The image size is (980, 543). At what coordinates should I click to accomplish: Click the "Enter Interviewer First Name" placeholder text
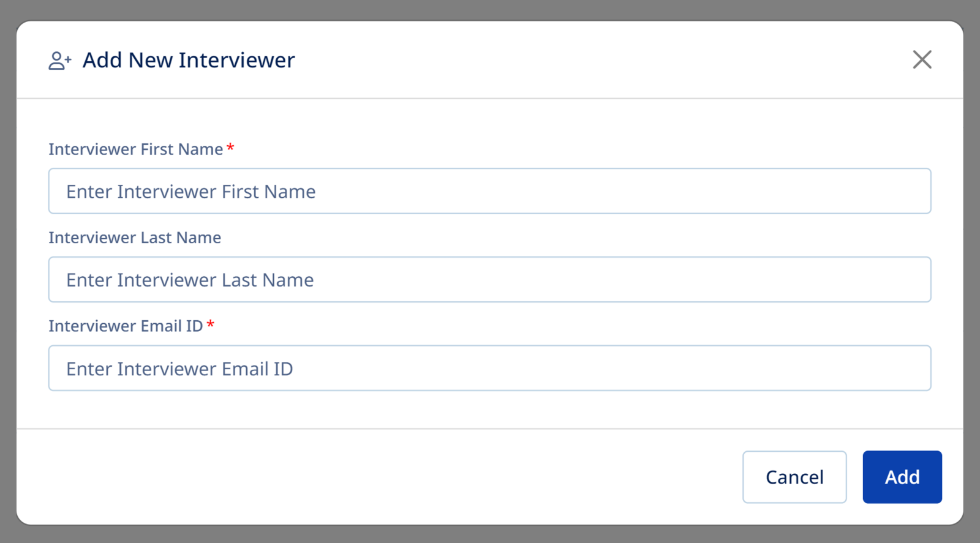point(190,192)
